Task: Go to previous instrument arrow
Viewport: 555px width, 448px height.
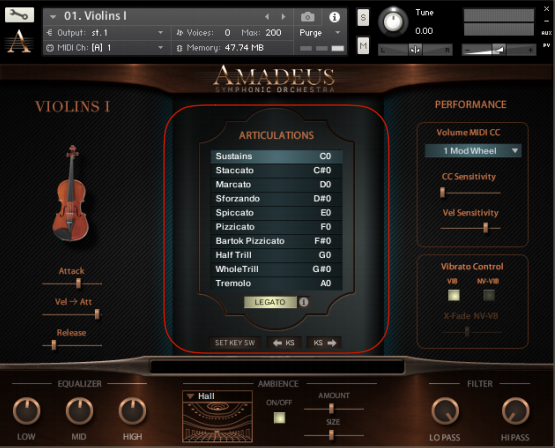Action: 267,17
